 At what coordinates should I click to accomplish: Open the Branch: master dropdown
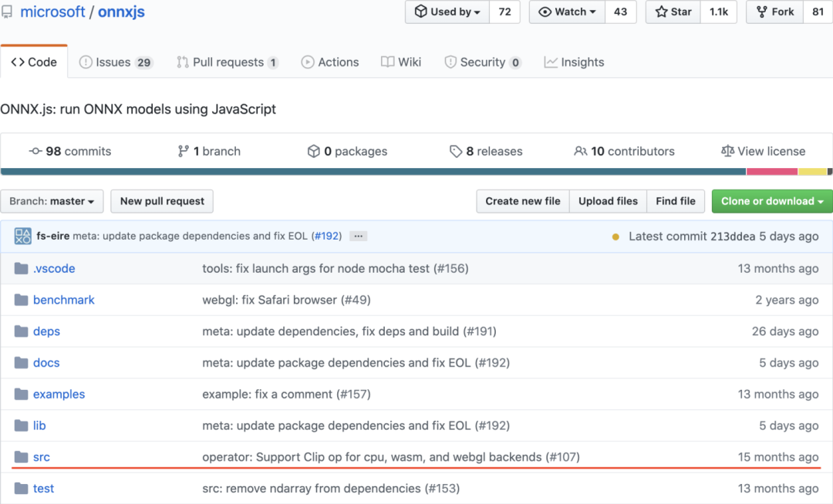pyautogui.click(x=52, y=201)
